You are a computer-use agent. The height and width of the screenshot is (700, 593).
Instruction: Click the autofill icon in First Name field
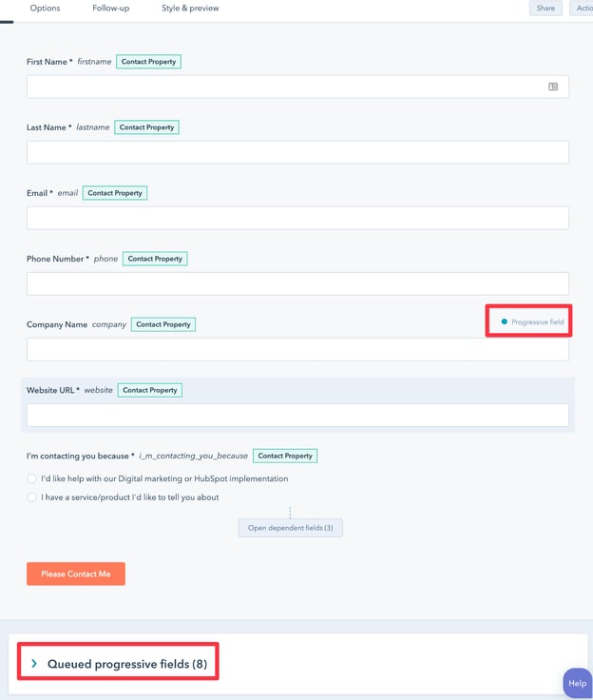coord(553,87)
